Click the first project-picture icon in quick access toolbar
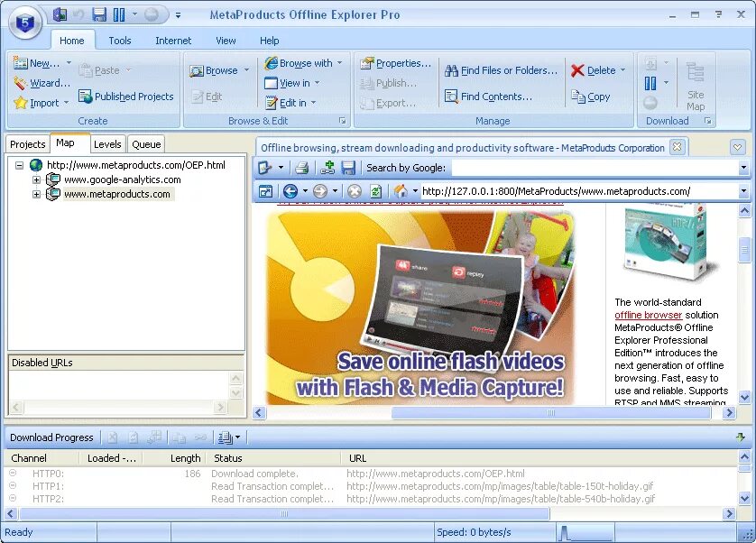This screenshot has width=756, height=543. click(60, 14)
